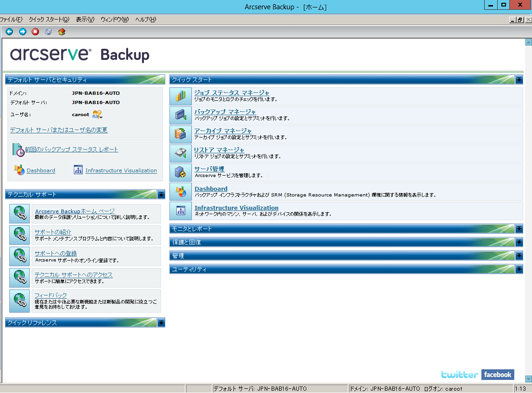532x393 pixels.
Task: Click the リストア マネージャ icon
Action: [x=181, y=153]
